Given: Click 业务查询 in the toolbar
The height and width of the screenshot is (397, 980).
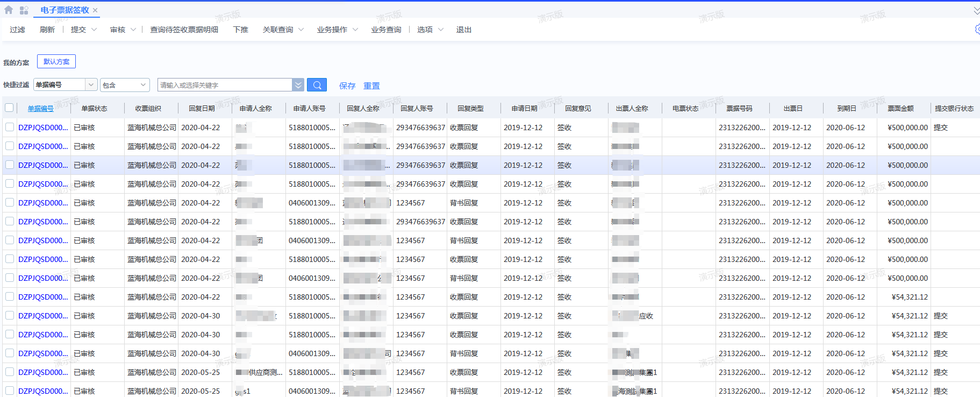Looking at the screenshot, I should [x=386, y=30].
